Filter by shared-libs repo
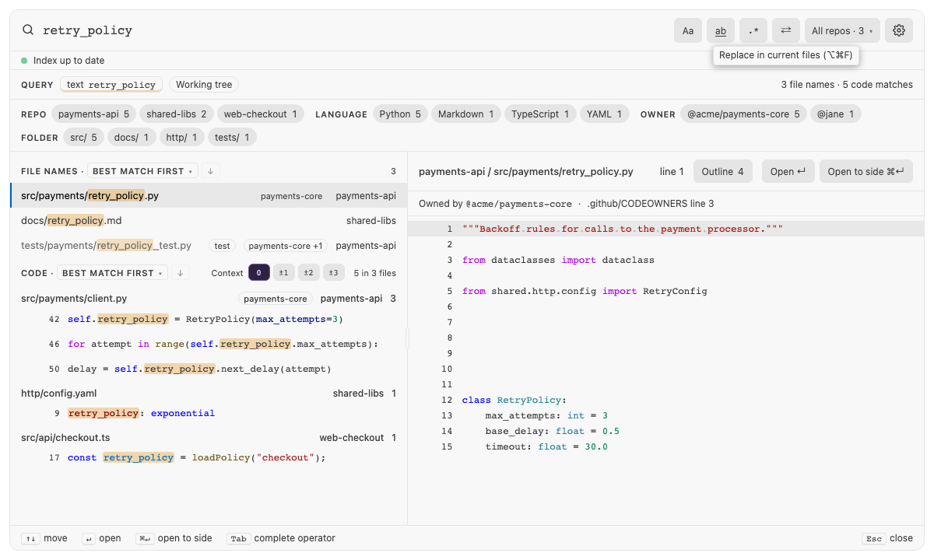Image resolution: width=934 pixels, height=560 pixels. pos(177,114)
